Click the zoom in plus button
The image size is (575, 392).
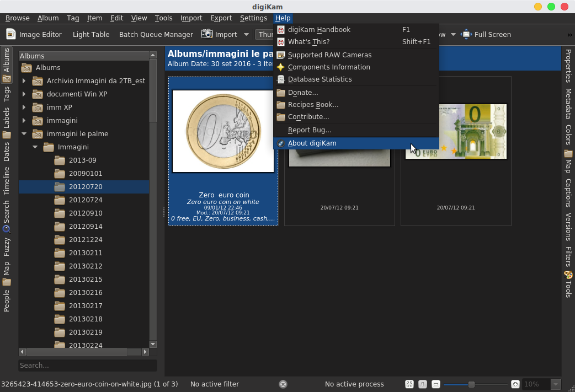515,384
